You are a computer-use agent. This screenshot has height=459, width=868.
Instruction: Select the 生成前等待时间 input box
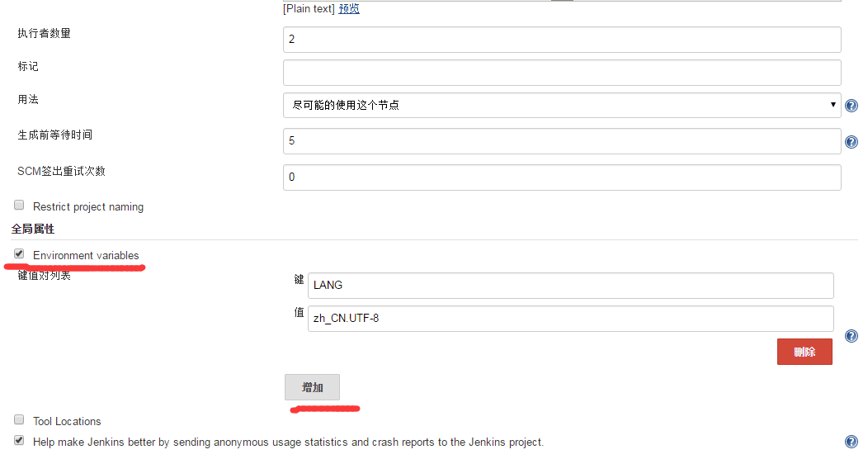click(562, 141)
